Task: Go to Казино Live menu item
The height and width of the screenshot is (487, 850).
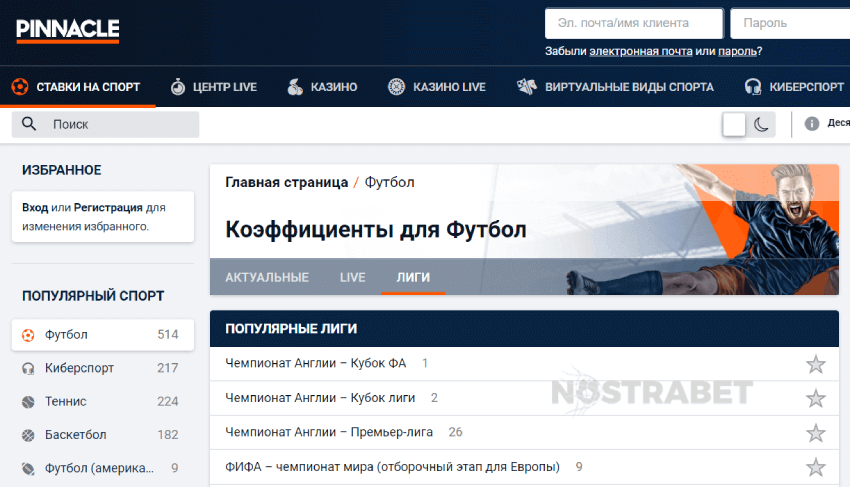Action: (437, 87)
